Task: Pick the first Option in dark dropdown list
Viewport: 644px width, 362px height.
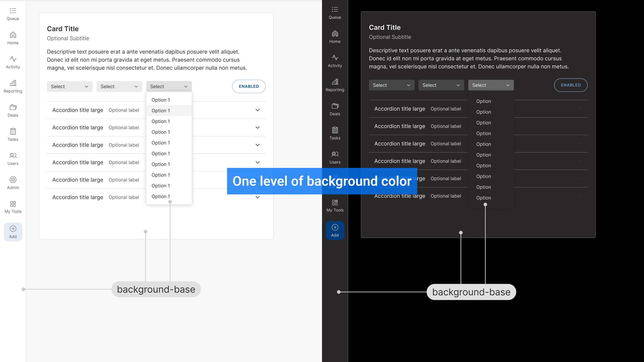Action: point(484,101)
